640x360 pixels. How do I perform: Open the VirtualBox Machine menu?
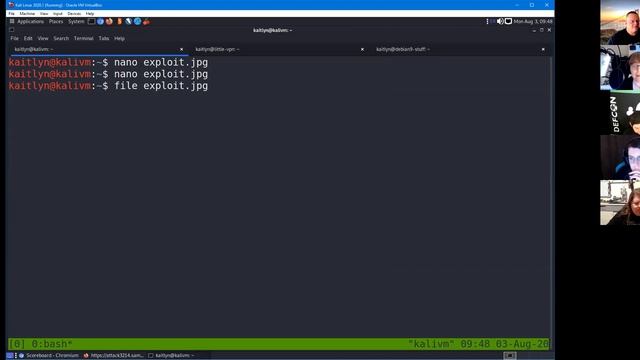tap(27, 13)
